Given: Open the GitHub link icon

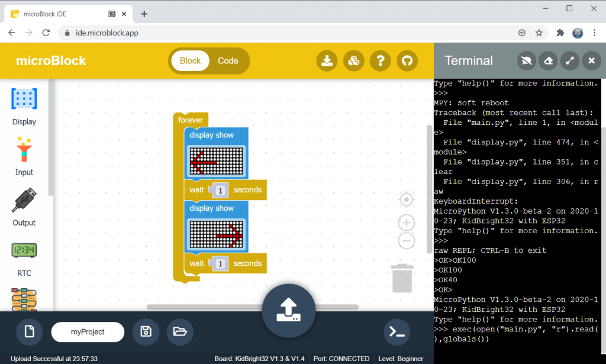Looking at the screenshot, I should 407,60.
